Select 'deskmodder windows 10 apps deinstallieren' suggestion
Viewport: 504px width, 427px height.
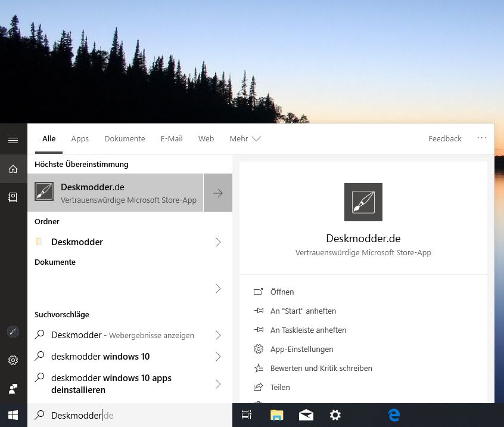click(130, 384)
